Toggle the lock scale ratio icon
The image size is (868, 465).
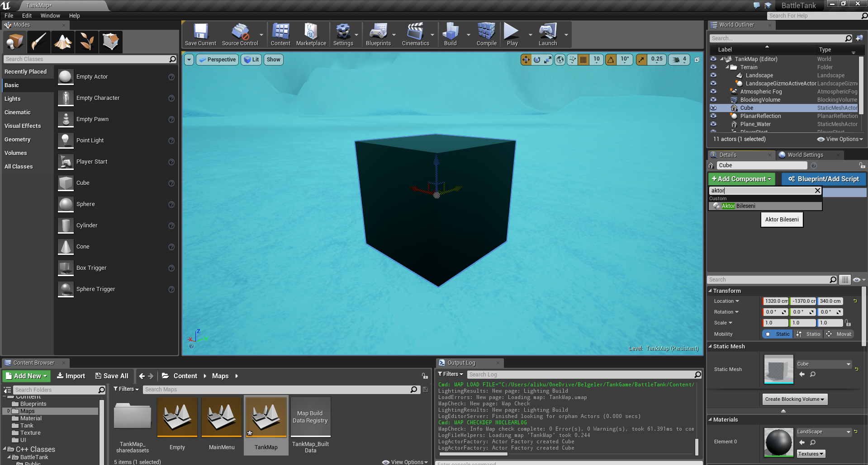tap(848, 323)
